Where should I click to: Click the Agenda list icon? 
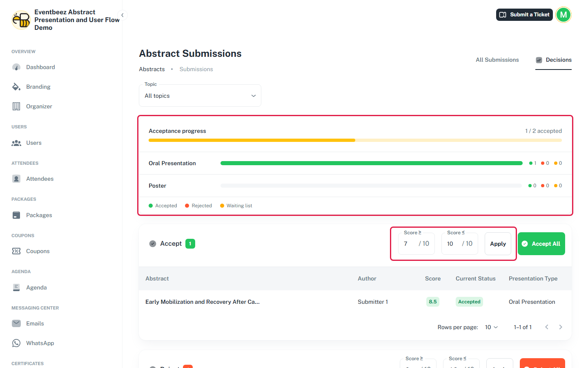16,287
